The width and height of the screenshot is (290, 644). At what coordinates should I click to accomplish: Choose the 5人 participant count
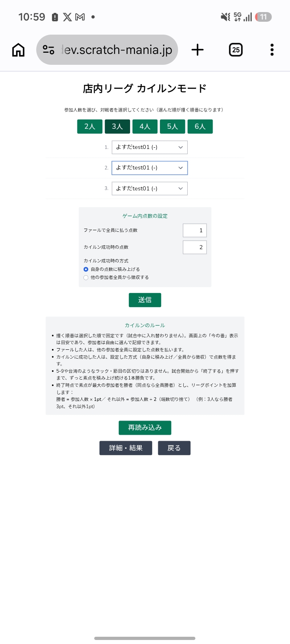172,126
